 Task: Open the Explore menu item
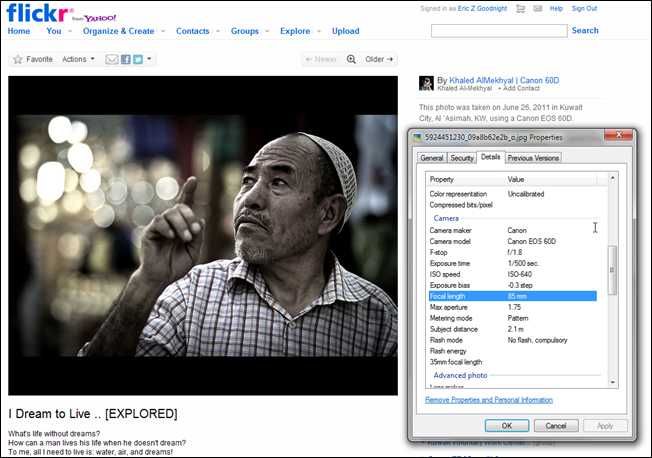point(295,31)
